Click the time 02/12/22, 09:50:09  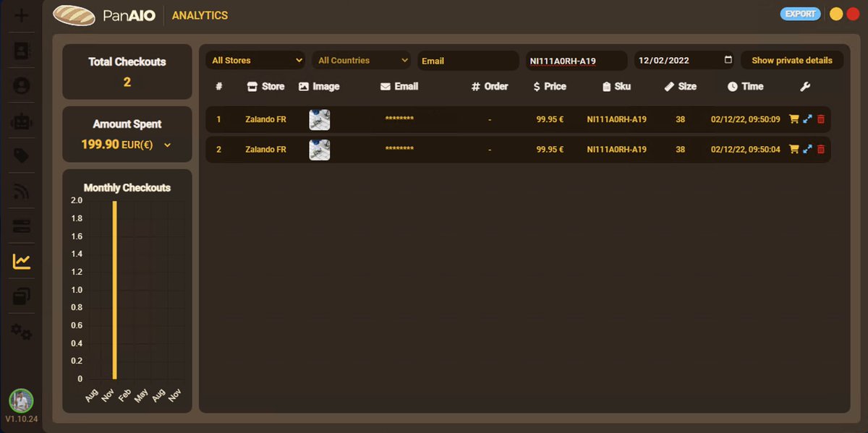(745, 119)
